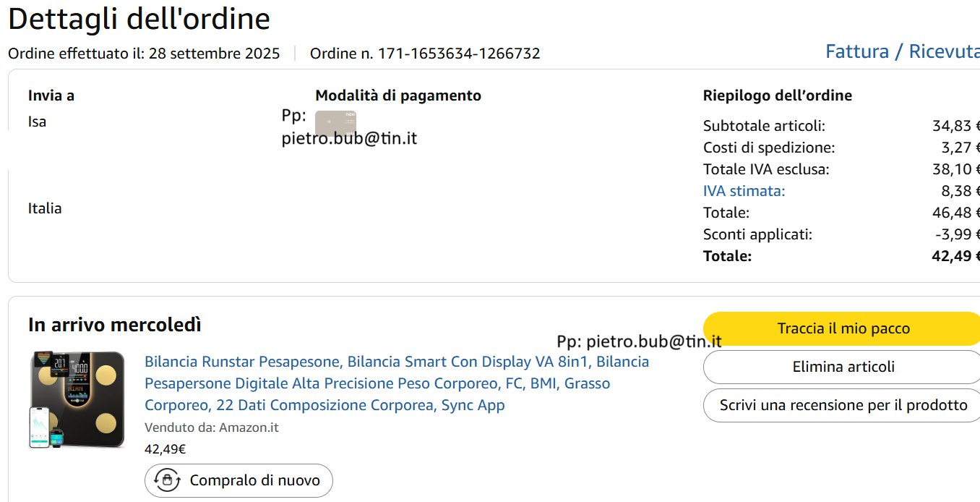Click the bold final Totale label
This screenshot has width=980, height=502.
click(x=727, y=256)
